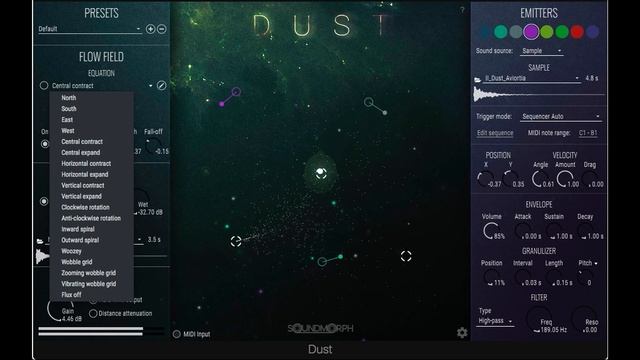
Task: Select the highlighted purple emitter circle
Action: point(531,31)
